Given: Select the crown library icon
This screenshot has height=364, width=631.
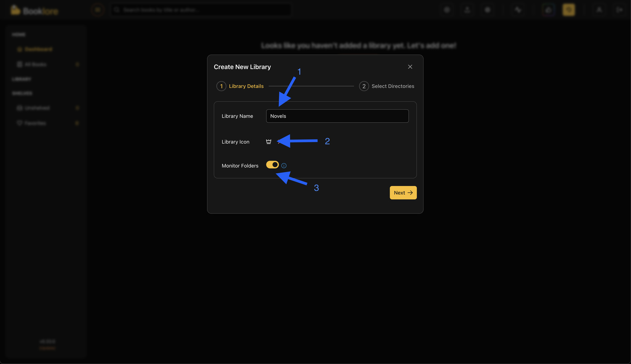Looking at the screenshot, I should tap(268, 142).
